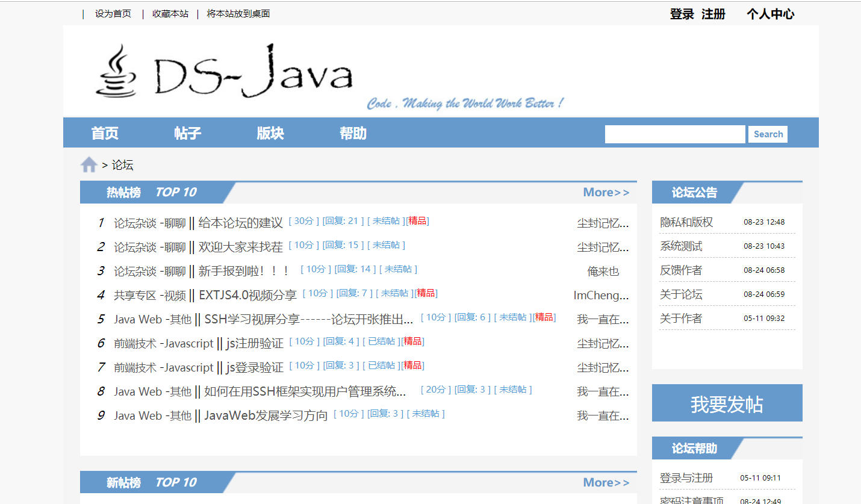Click the 注册 link
Screen dimensions: 861x504
pyautogui.click(x=713, y=14)
